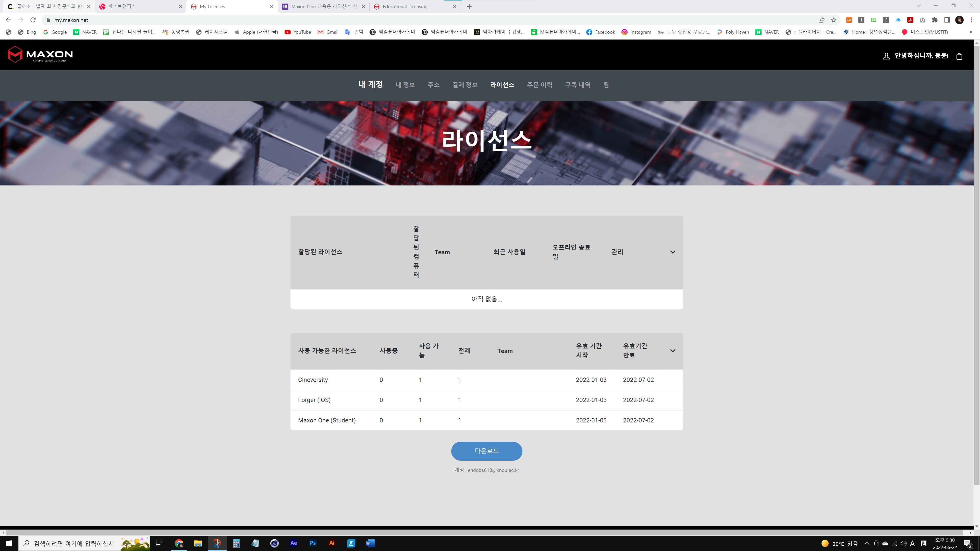Expand the assigned licenses table chevron
980x551 pixels.
pos(673,252)
